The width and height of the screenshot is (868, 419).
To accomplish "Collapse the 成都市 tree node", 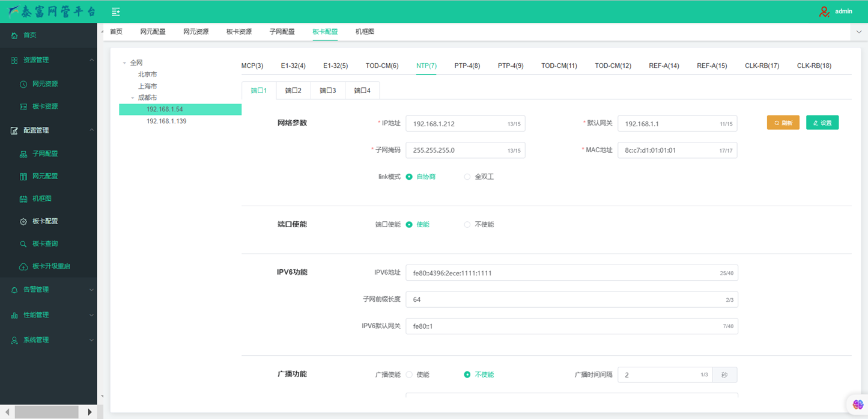I will tap(133, 97).
